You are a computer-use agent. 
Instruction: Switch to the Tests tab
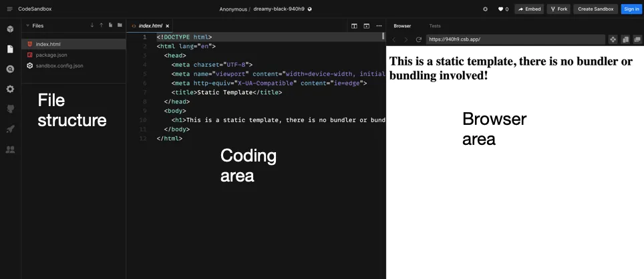coord(434,26)
